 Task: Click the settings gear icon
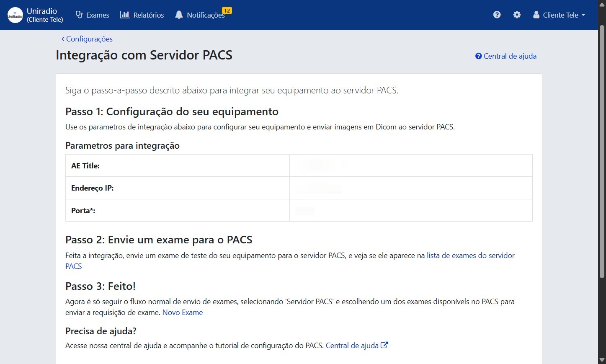click(x=517, y=15)
